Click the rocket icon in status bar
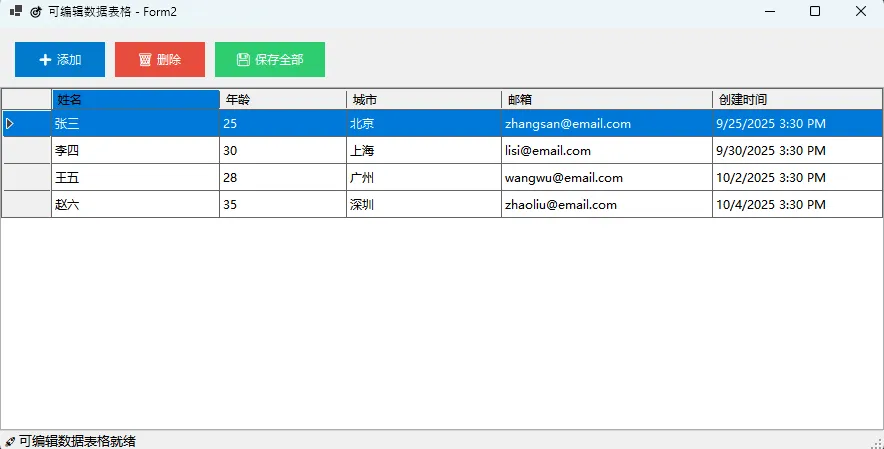The height and width of the screenshot is (449, 884). click(10, 441)
